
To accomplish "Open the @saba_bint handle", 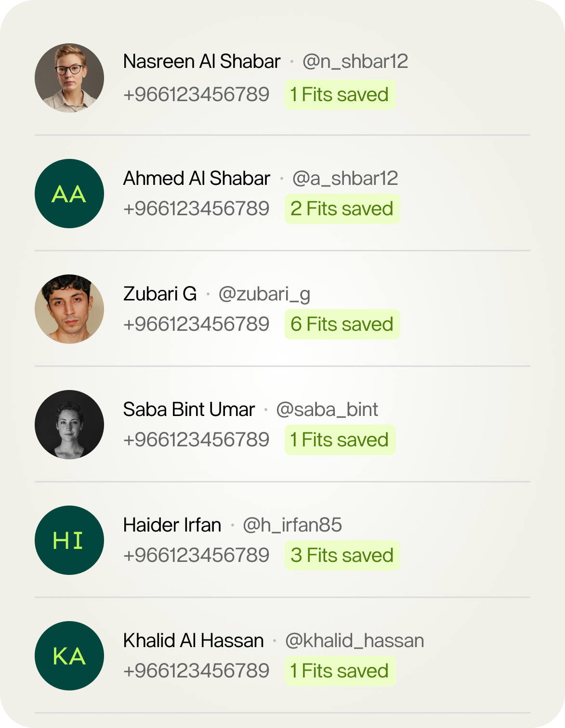I will click(327, 410).
